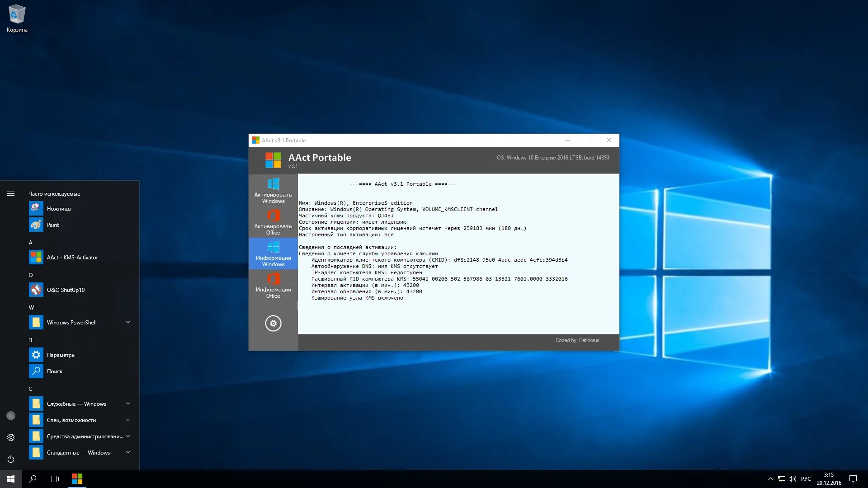Click letter header С in Start menu

[x=31, y=389]
